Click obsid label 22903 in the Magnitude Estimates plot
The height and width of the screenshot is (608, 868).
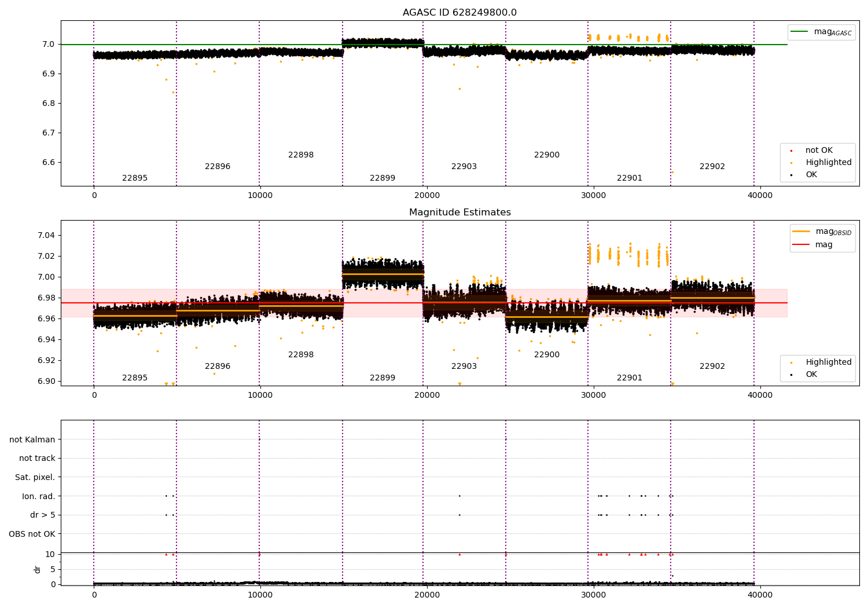tap(464, 367)
